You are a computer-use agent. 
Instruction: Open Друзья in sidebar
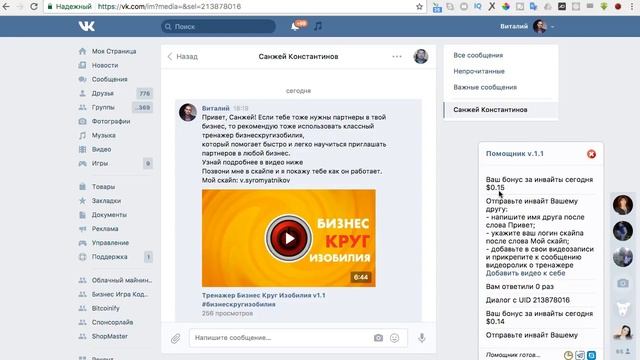click(x=102, y=93)
